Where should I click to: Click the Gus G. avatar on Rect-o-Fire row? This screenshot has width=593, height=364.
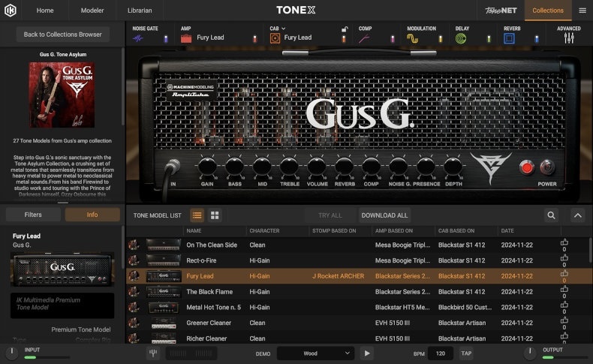coord(133,260)
